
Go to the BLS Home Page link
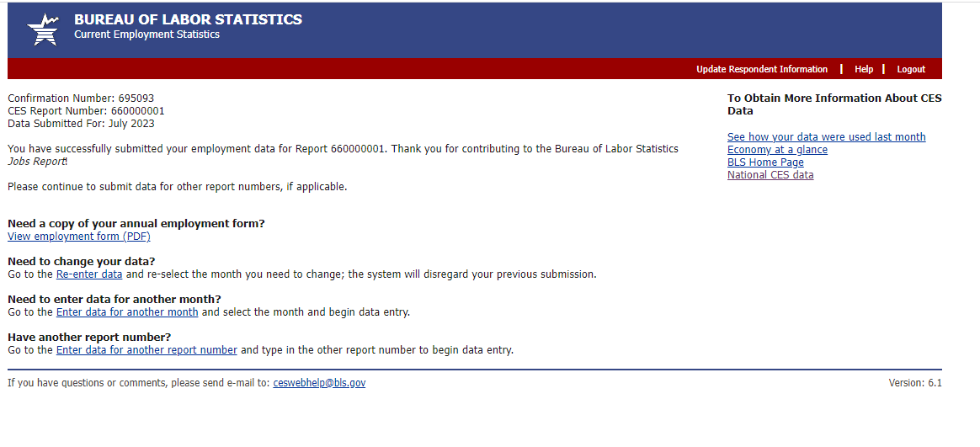click(765, 162)
